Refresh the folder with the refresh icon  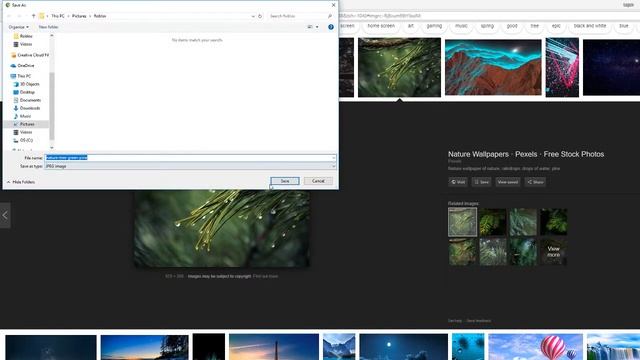[260, 16]
